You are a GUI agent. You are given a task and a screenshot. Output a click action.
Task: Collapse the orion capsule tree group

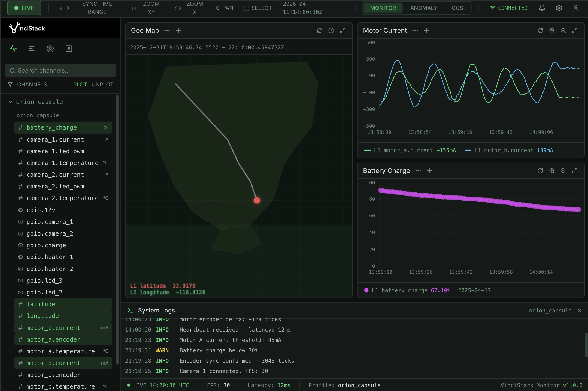(x=11, y=102)
